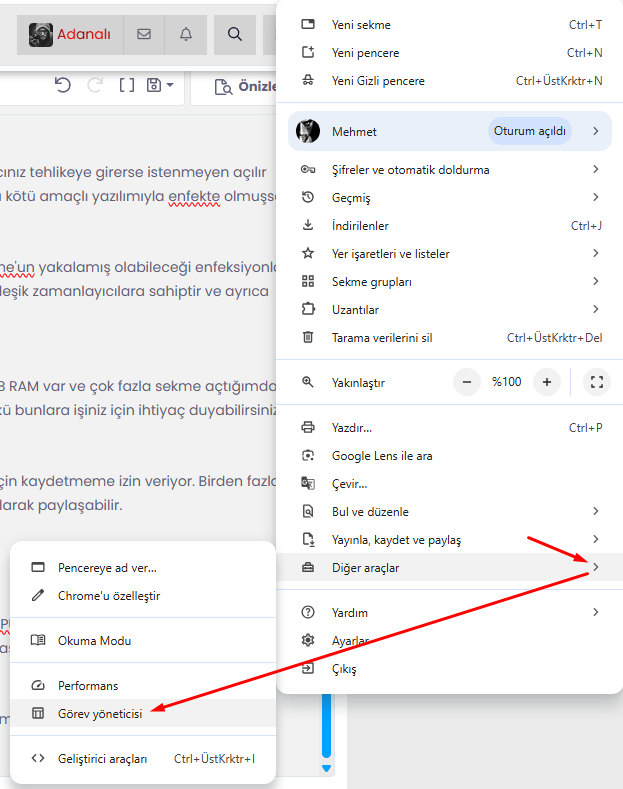Expand the Diğer araçlar submenu arrow
Screen dimensions: 623x789
tap(596, 568)
